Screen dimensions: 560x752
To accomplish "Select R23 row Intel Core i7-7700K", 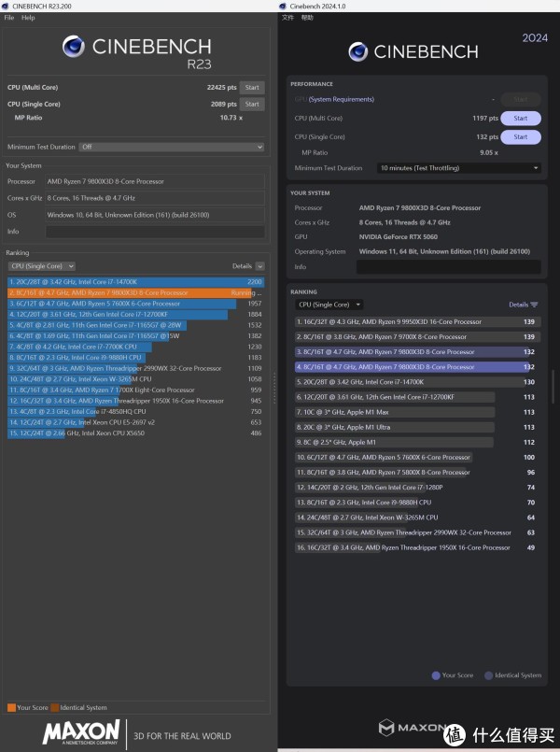I will coord(136,347).
